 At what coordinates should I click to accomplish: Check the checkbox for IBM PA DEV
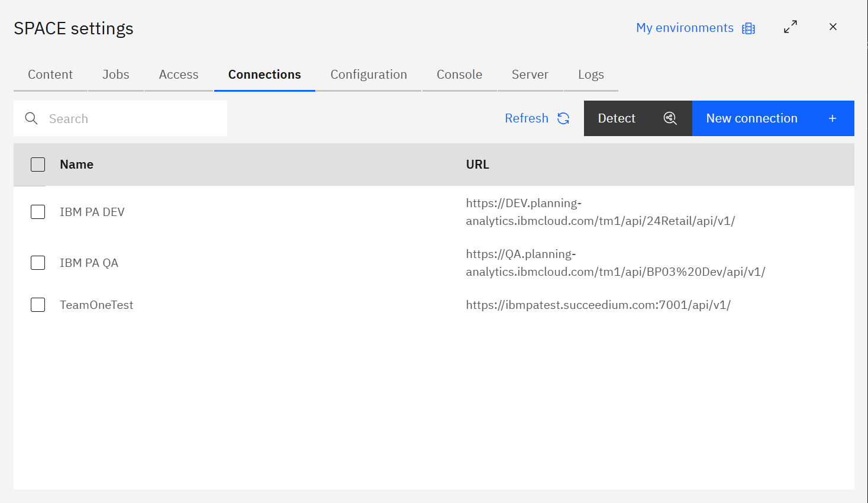point(37,211)
